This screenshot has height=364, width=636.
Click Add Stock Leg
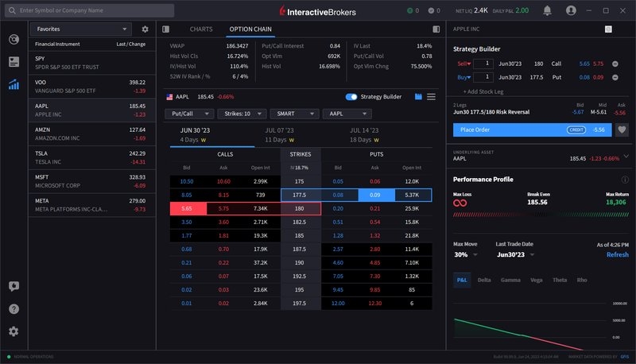(483, 91)
